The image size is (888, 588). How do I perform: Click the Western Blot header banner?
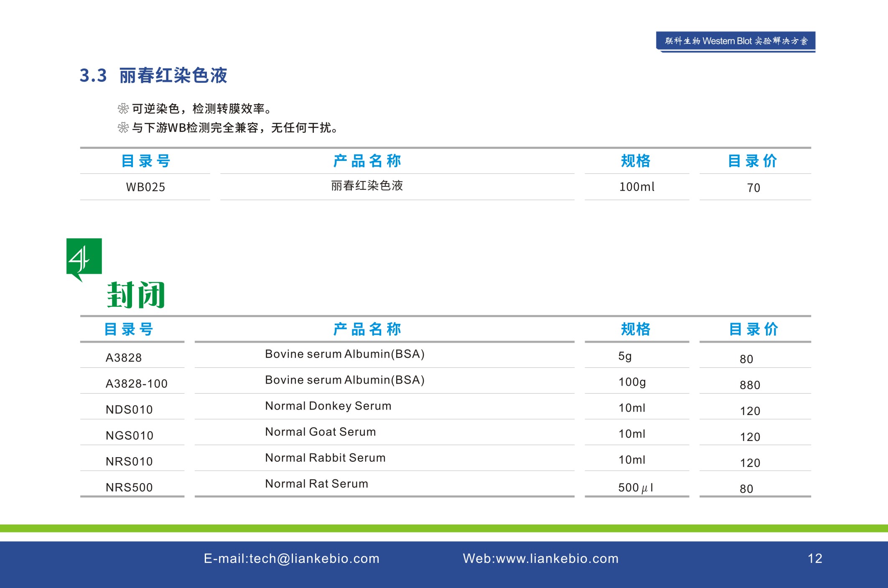click(735, 41)
